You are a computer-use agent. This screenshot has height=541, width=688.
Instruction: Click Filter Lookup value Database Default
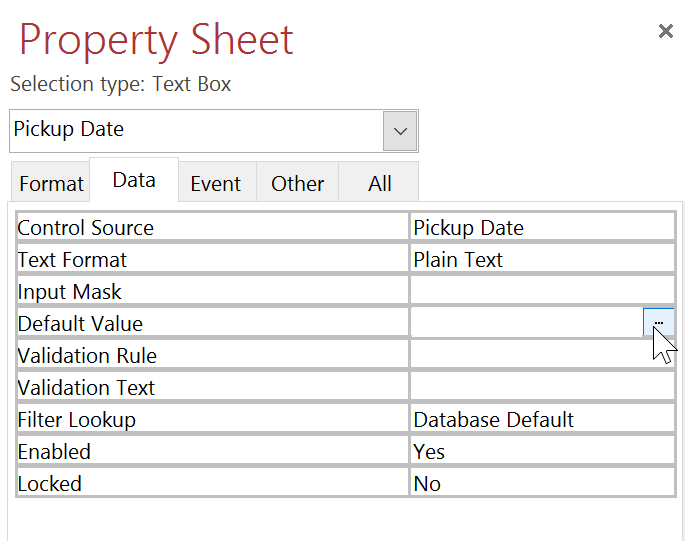tap(542, 419)
